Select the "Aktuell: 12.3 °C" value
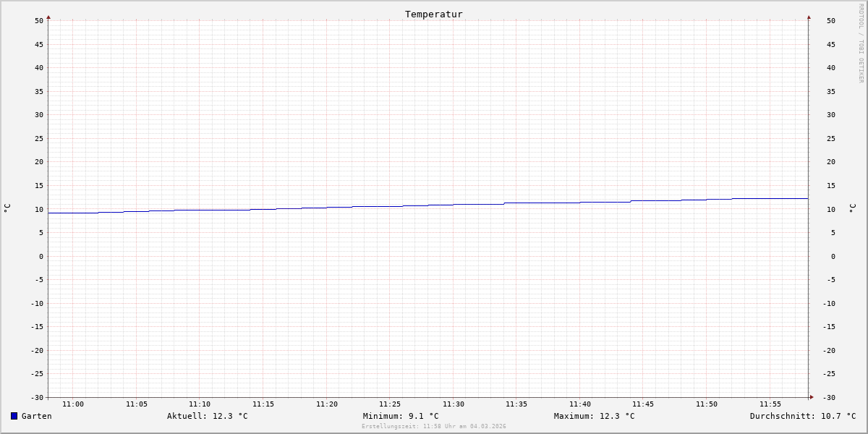 tap(208, 416)
